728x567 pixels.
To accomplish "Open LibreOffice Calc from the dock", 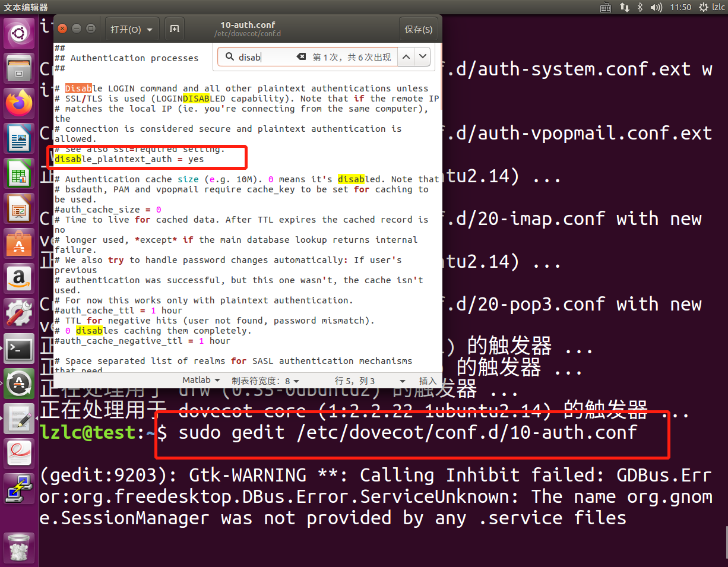I will (19, 174).
